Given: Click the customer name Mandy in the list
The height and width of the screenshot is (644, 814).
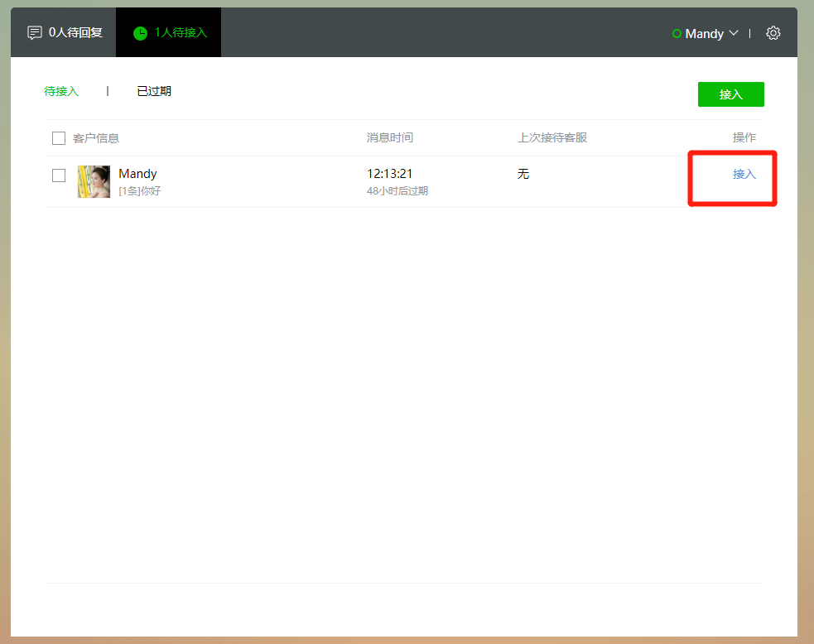Looking at the screenshot, I should [x=137, y=173].
